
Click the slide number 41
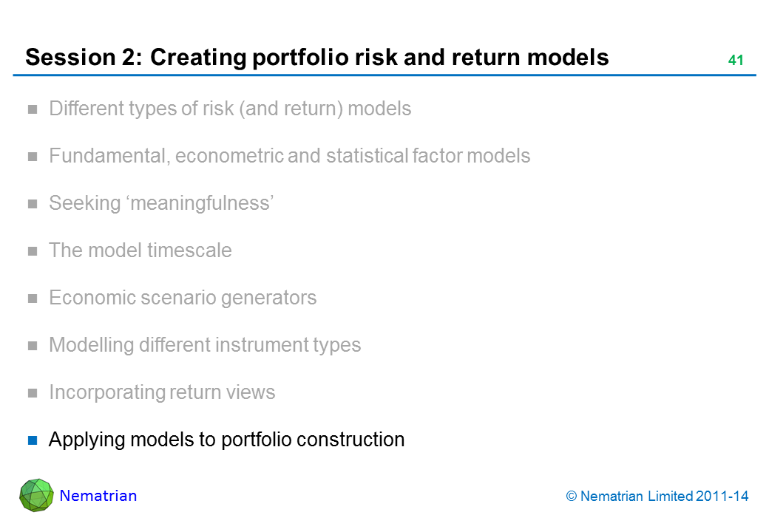735,61
